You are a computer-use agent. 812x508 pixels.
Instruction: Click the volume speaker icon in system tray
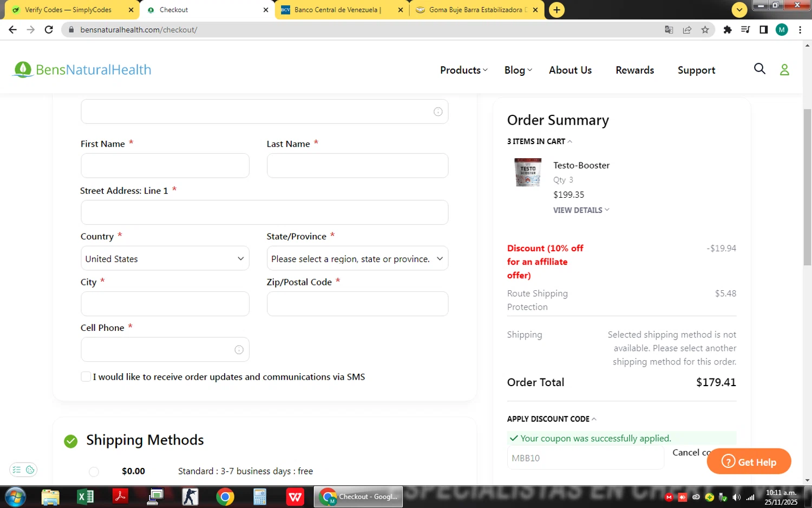736,497
